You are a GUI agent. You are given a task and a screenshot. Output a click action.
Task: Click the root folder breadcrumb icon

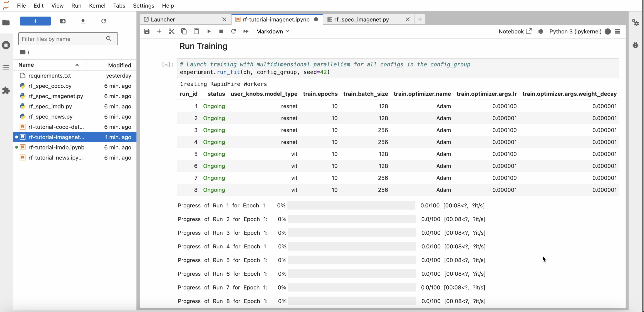pos(22,52)
